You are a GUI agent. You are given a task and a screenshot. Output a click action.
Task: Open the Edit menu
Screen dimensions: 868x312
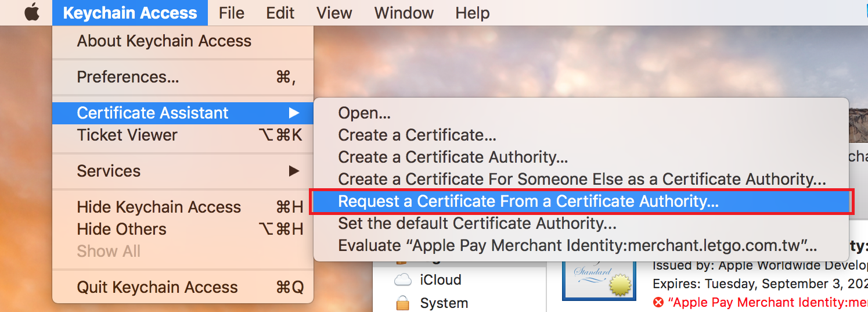pyautogui.click(x=280, y=13)
